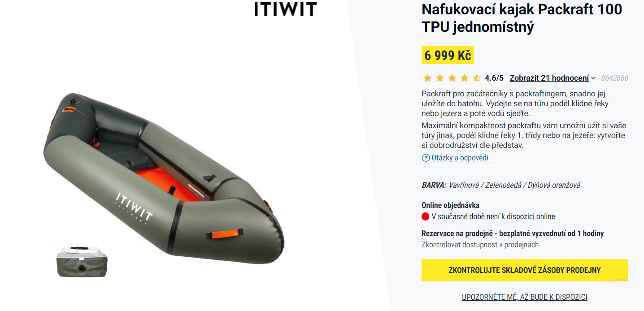Click the third yellow rating star
Screen dimensions: 644x311
pyautogui.click(x=452, y=78)
